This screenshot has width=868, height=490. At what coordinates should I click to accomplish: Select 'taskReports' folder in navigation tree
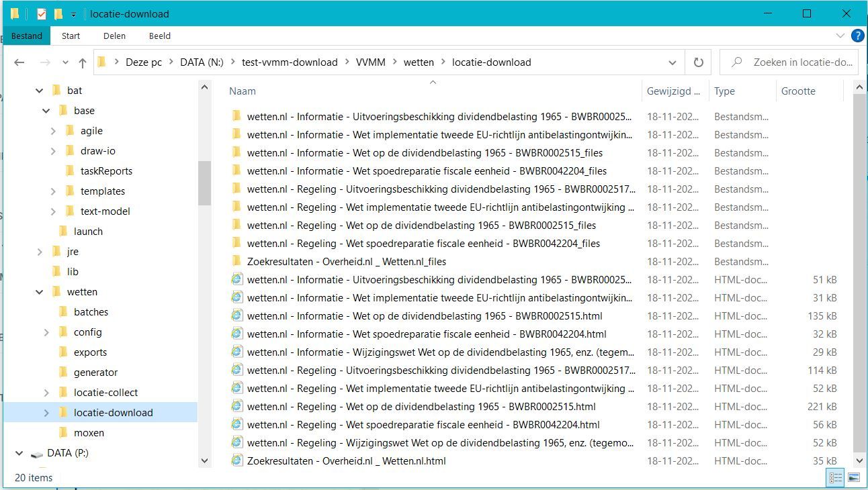(106, 171)
